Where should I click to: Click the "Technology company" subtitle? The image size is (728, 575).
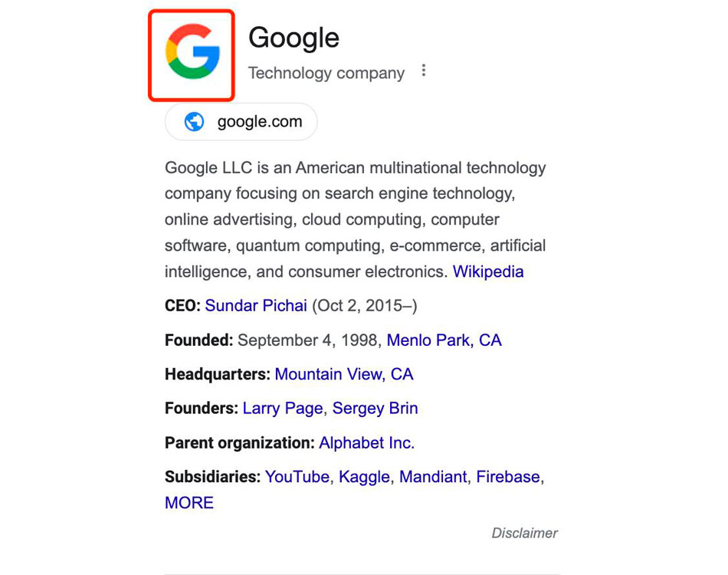pyautogui.click(x=326, y=74)
